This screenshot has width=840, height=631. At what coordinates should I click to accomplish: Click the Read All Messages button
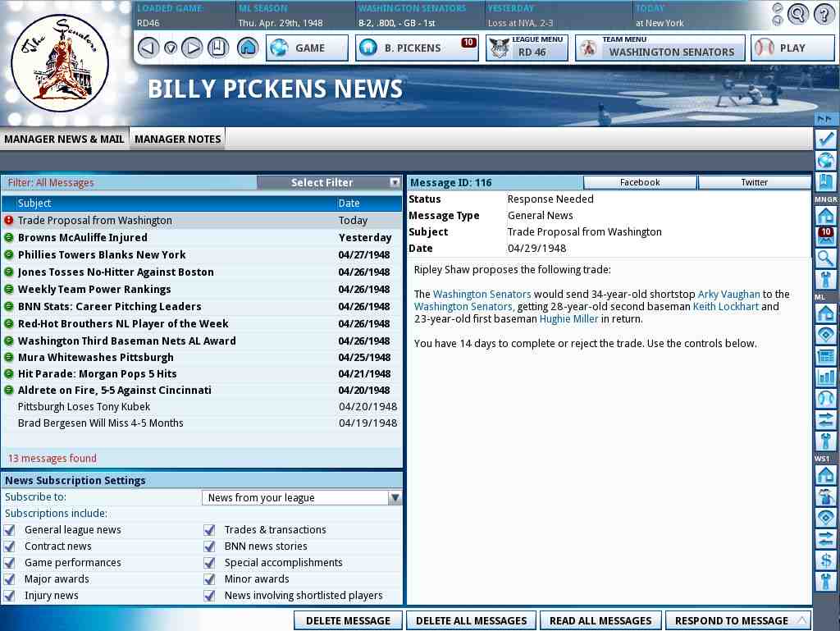click(x=600, y=621)
